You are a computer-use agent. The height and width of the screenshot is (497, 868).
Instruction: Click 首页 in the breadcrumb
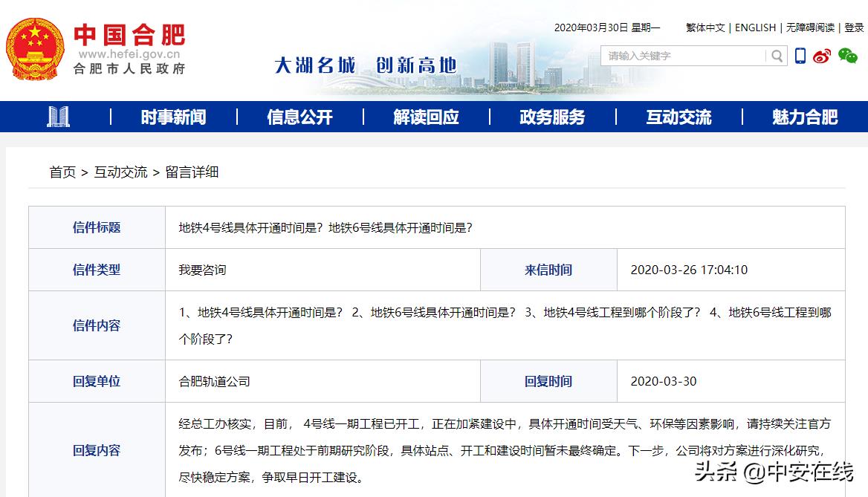62,172
